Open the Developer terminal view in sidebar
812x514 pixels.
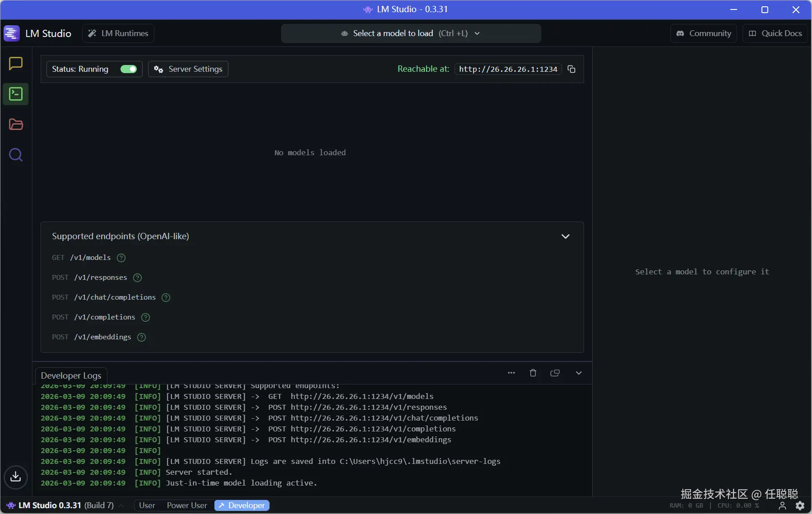(16, 94)
